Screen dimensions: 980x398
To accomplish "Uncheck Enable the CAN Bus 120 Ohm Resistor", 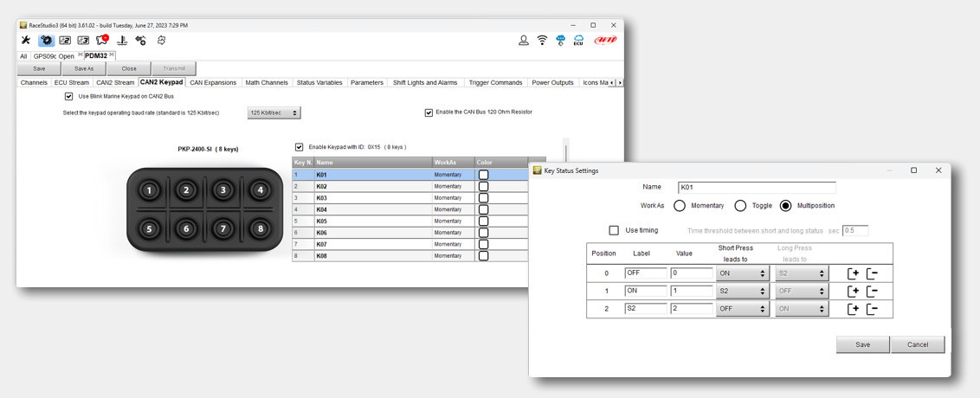I will point(429,112).
